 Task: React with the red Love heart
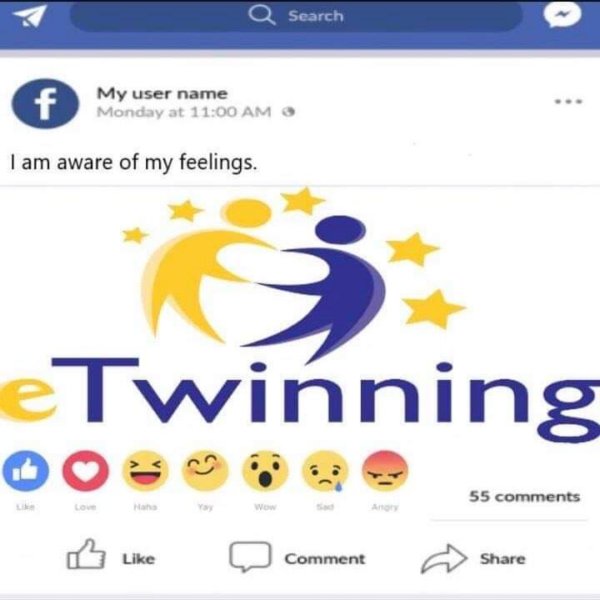tap(86, 471)
